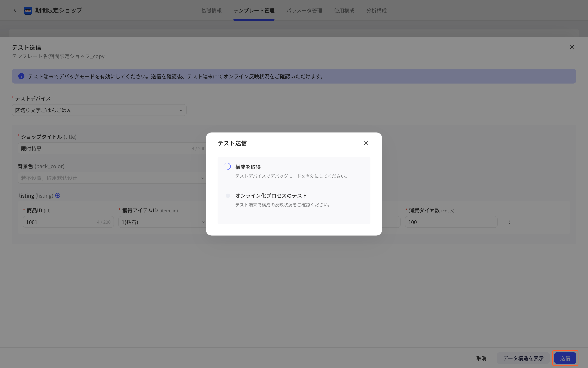Open the 分析構成 tab
The width and height of the screenshot is (588, 368).
[x=376, y=10]
